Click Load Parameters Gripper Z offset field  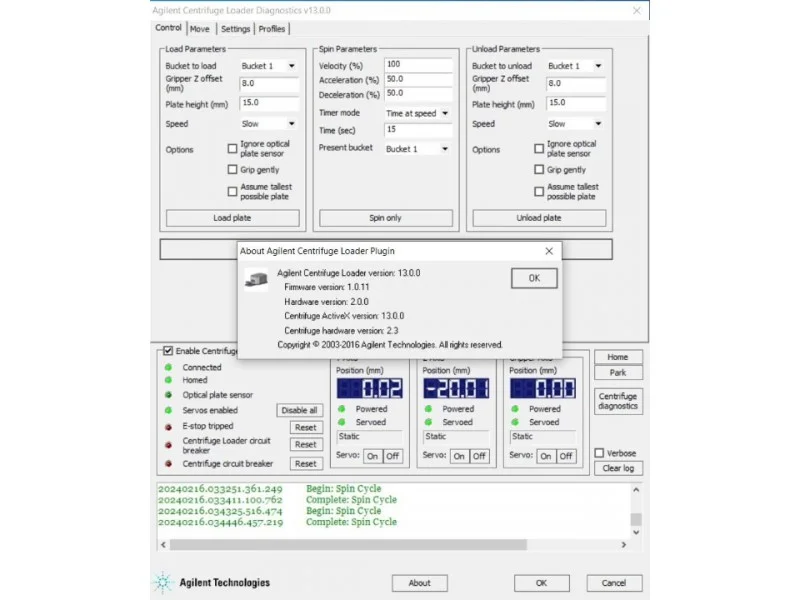pos(269,84)
